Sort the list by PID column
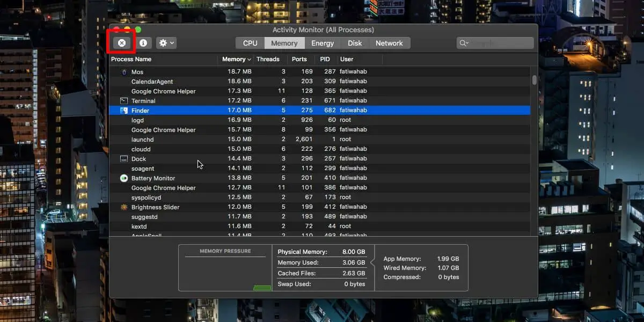This screenshot has height=322, width=644. 325,59
